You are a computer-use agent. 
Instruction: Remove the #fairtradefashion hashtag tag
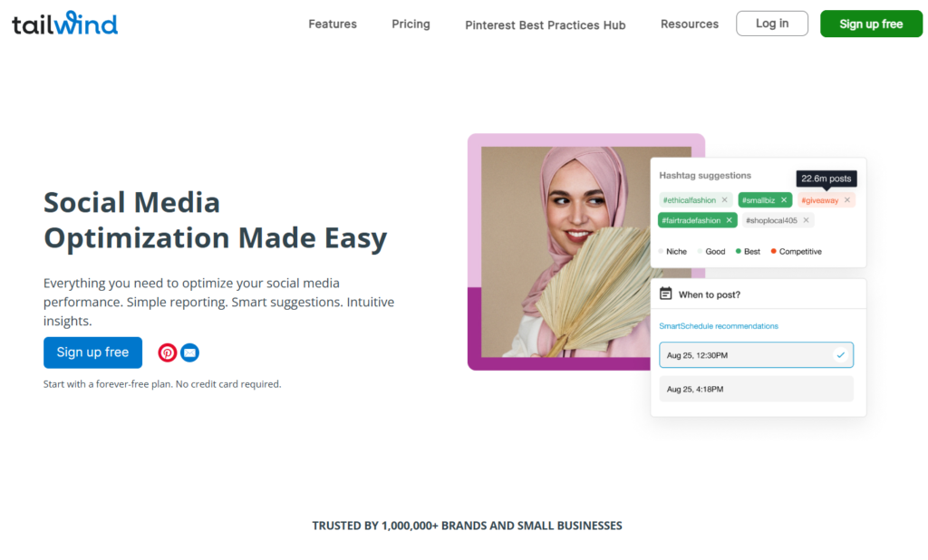point(730,220)
